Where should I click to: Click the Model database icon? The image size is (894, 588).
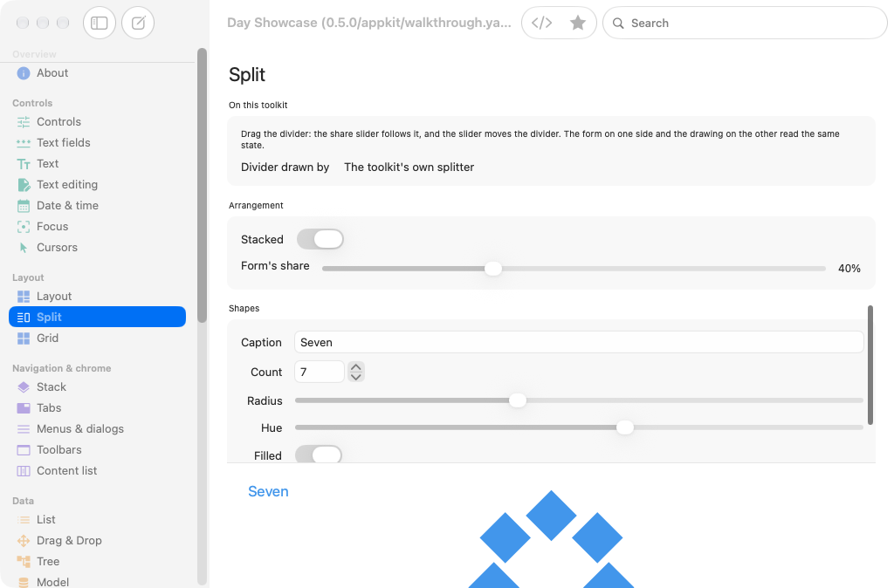(24, 582)
